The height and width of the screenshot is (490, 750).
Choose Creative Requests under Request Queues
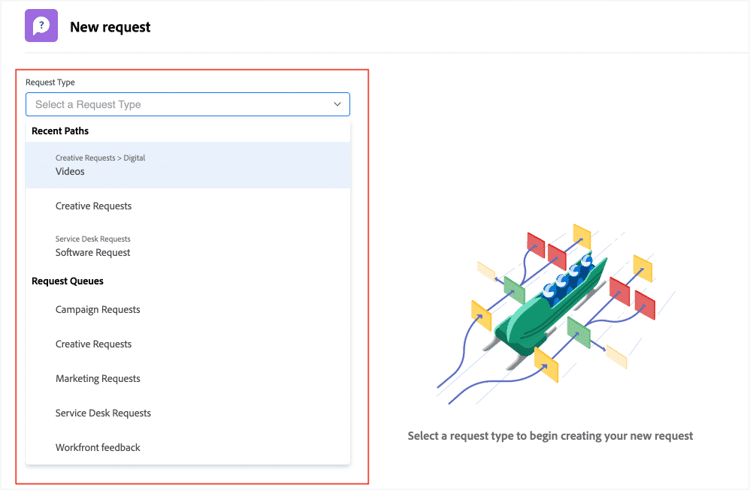point(188,344)
